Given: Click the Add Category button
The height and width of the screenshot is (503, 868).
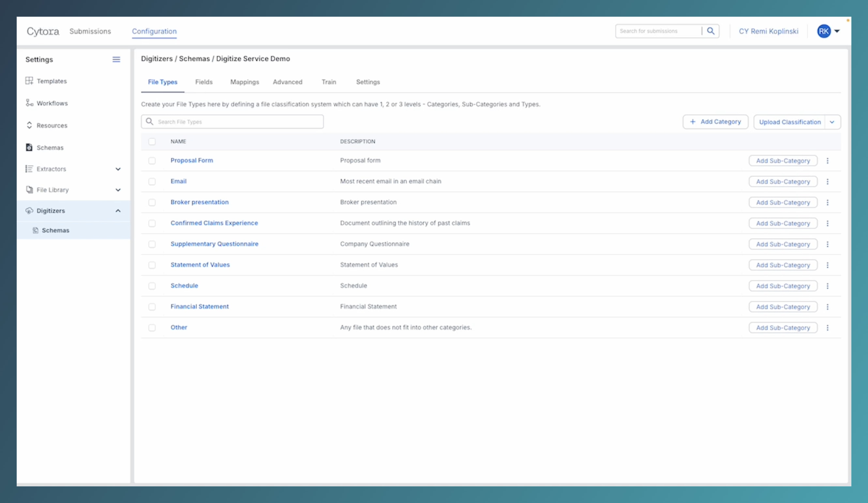Looking at the screenshot, I should [x=715, y=122].
